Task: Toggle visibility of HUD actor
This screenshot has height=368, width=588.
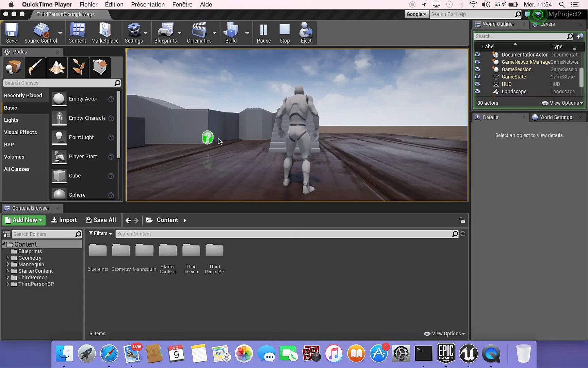Action: click(x=477, y=84)
